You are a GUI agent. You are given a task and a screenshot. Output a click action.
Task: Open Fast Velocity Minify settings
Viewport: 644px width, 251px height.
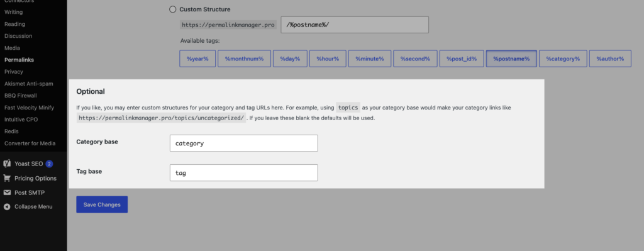(29, 107)
